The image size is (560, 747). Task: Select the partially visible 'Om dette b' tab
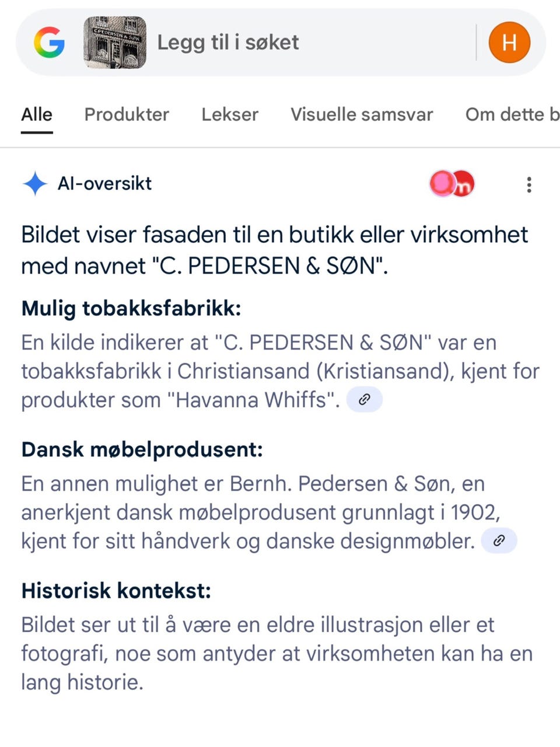512,114
